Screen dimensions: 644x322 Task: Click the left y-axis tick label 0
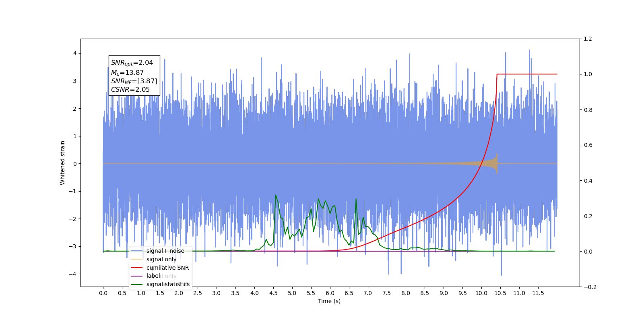pos(74,164)
